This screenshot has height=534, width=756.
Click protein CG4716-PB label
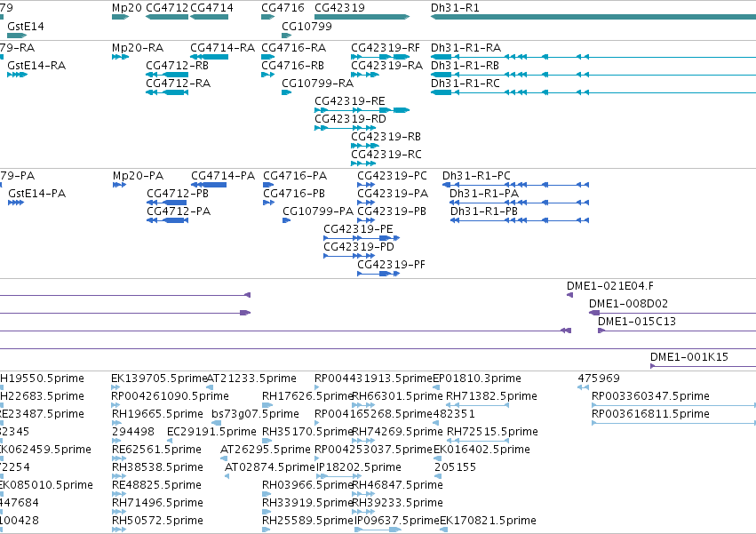coord(294,194)
